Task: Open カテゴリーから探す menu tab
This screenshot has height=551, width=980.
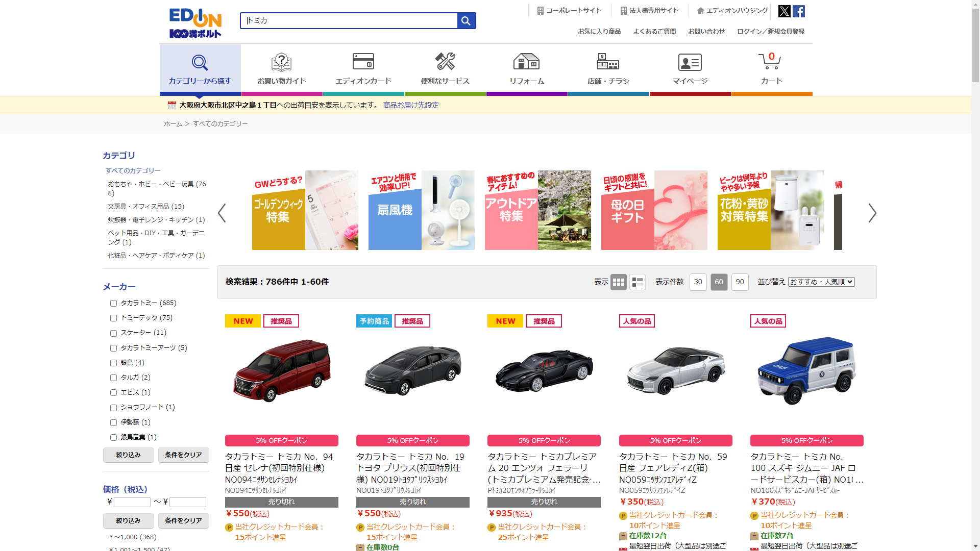Action: (x=200, y=69)
